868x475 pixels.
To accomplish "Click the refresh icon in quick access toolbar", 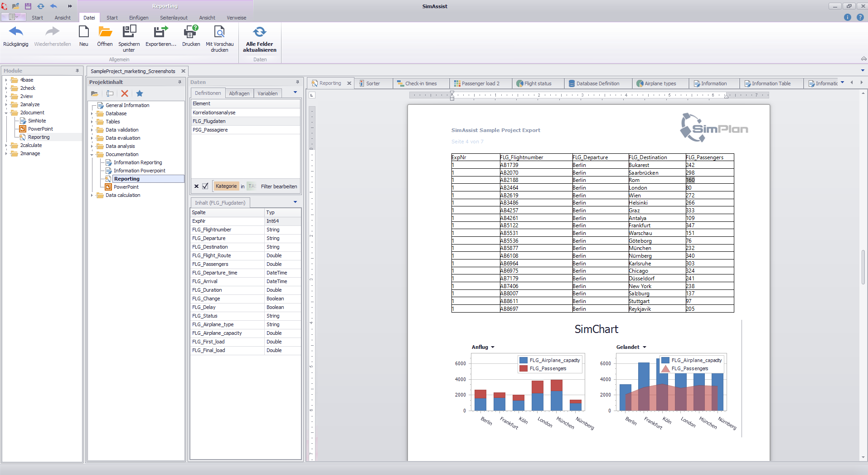I will [41, 6].
